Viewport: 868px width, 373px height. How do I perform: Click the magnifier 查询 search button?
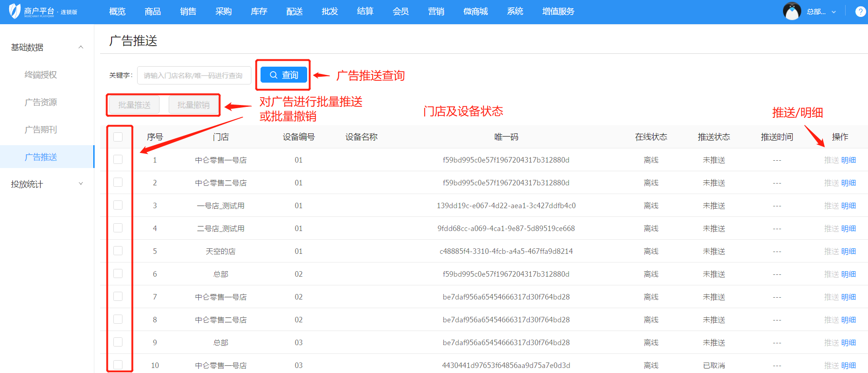[x=283, y=75]
